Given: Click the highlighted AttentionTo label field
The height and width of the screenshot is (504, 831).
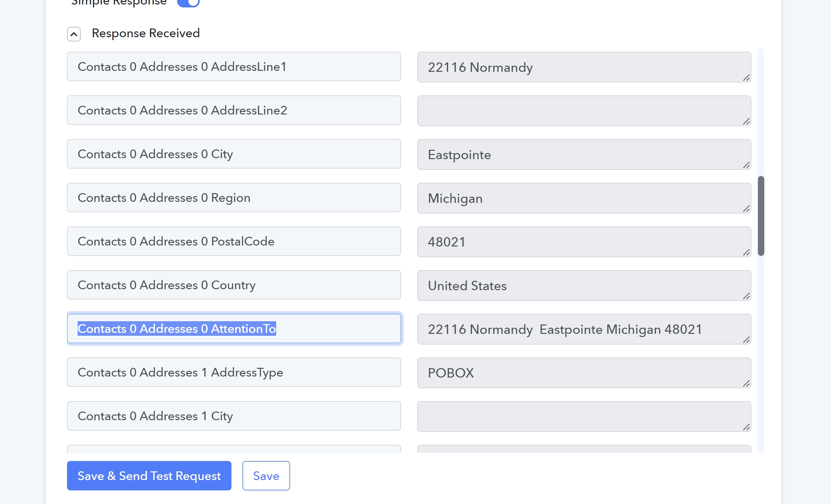Looking at the screenshot, I should pos(234,328).
